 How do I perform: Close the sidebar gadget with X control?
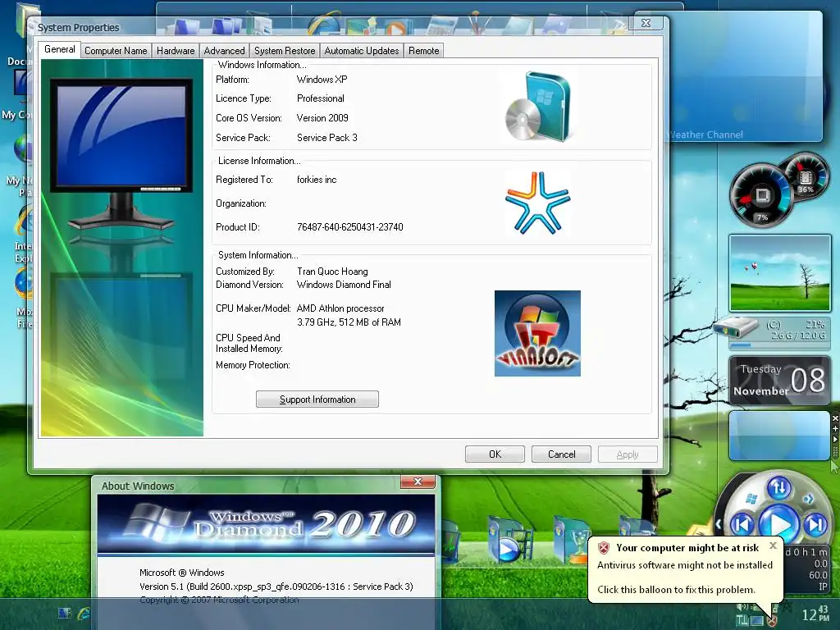coord(835,418)
